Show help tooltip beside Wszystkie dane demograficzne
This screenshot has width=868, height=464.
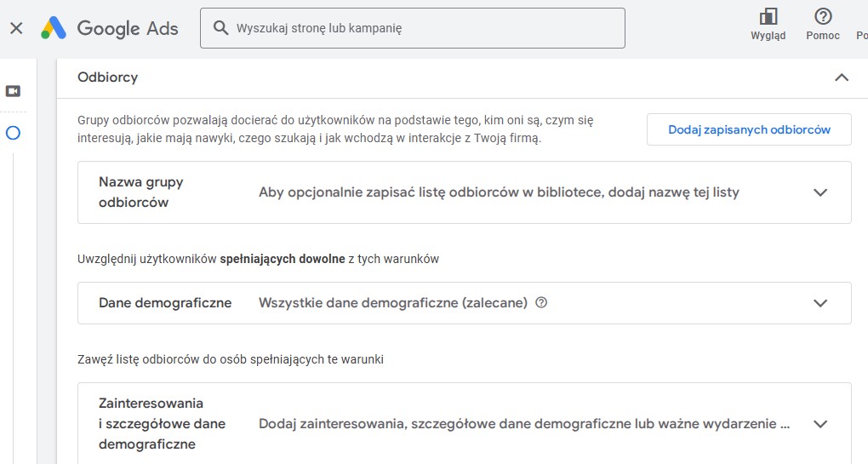pyautogui.click(x=541, y=303)
